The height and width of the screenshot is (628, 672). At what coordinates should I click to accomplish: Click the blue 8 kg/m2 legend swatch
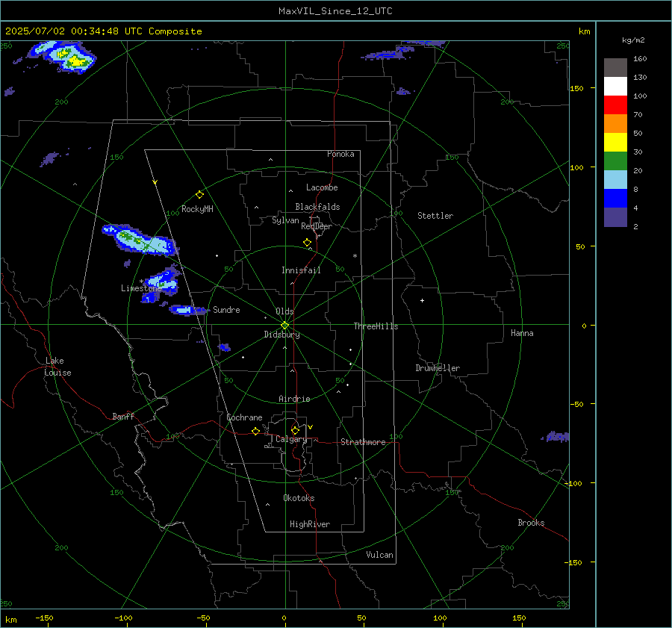(x=615, y=198)
